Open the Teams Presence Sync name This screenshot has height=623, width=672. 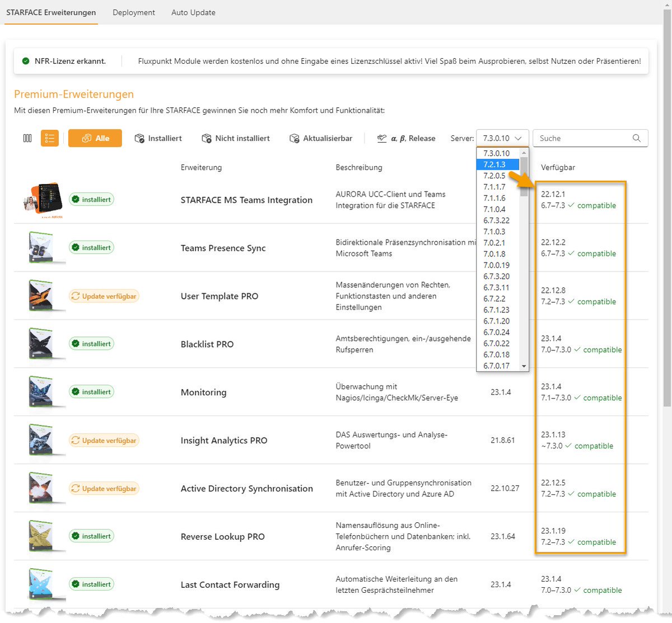point(223,248)
